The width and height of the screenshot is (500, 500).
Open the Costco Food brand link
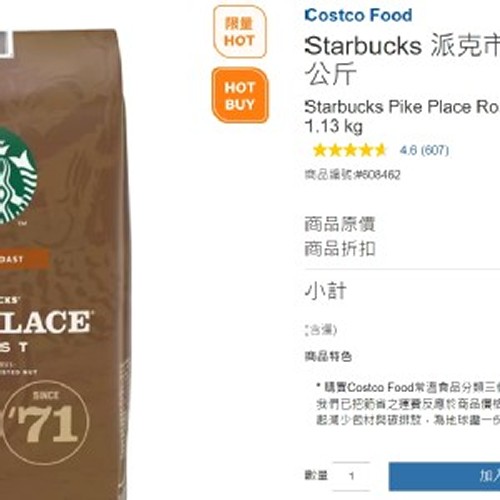click(x=358, y=15)
